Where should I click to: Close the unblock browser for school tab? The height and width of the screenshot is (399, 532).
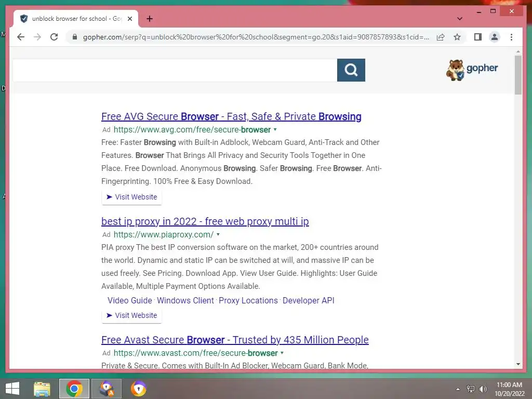[x=129, y=19]
